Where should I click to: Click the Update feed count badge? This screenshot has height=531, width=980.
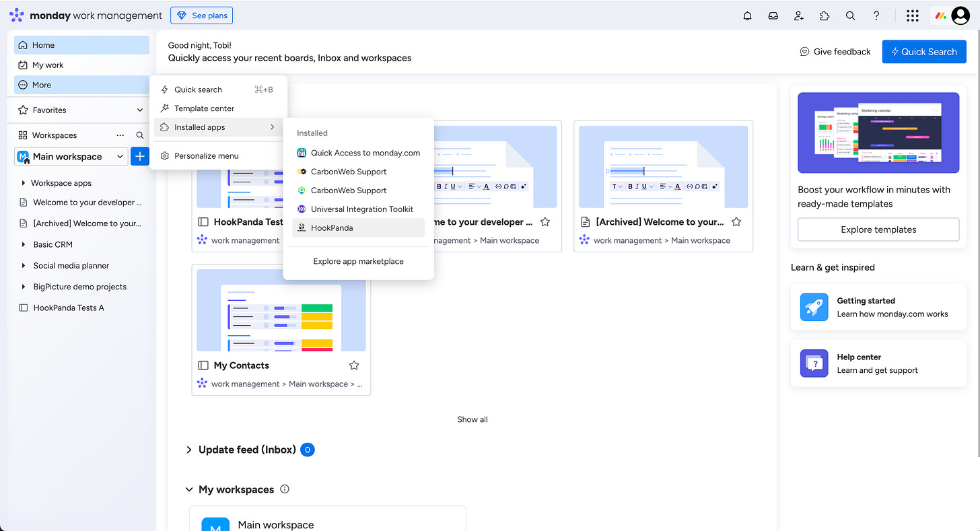pos(308,450)
